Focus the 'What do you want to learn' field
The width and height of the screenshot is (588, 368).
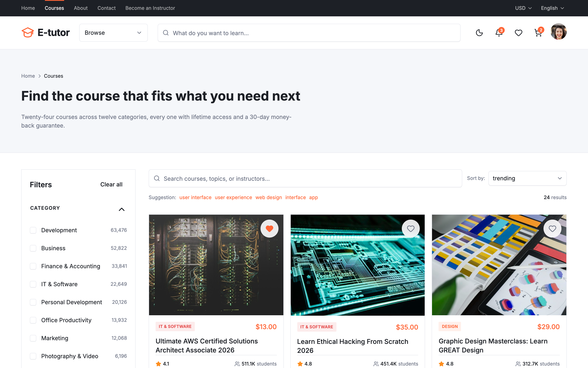pyautogui.click(x=309, y=33)
